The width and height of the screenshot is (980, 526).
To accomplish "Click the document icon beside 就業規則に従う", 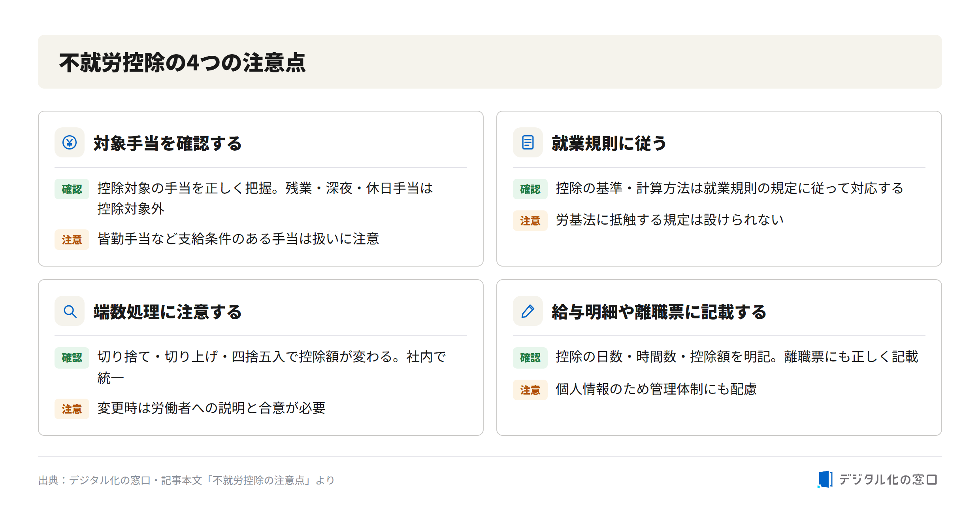I will pyautogui.click(x=528, y=142).
